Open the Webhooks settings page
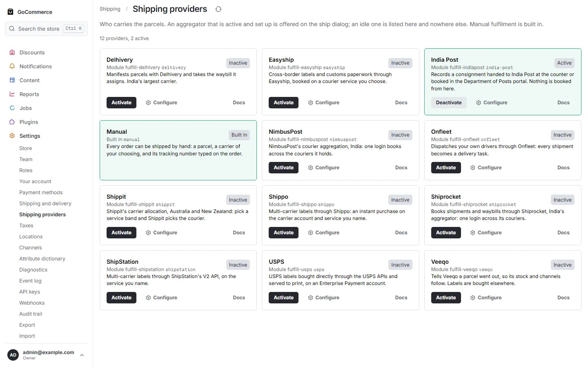The height and width of the screenshot is (368, 588). pyautogui.click(x=32, y=303)
